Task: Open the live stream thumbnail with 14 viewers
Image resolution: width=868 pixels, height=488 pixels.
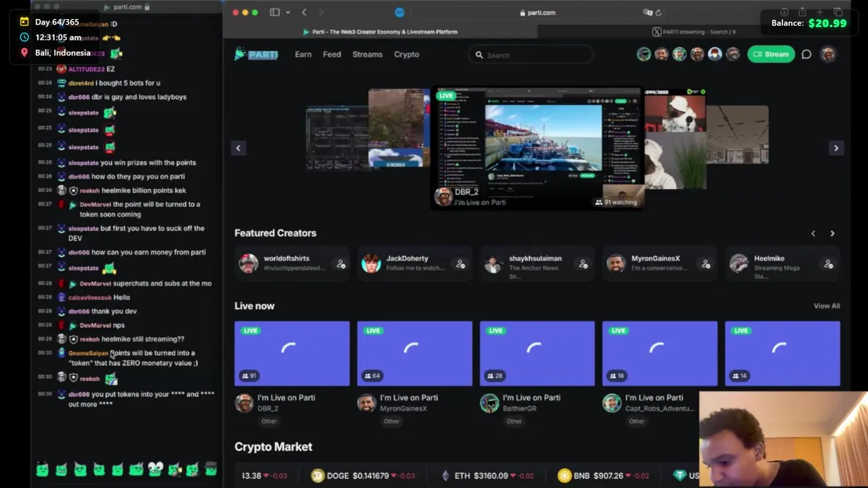Action: pyautogui.click(x=783, y=354)
